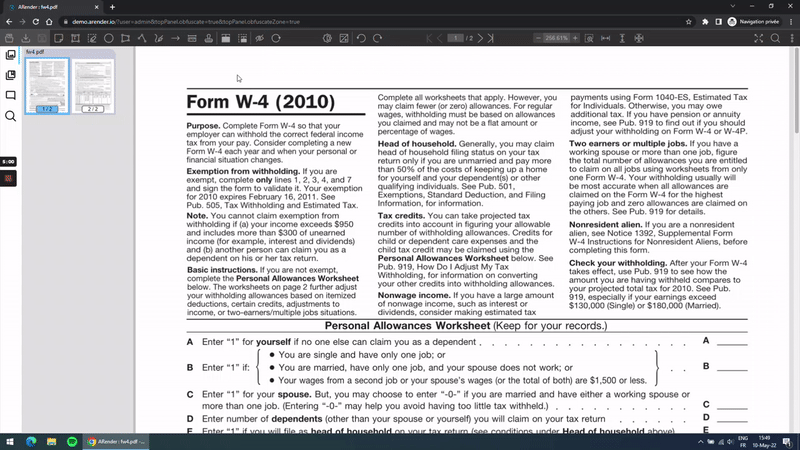Select the text box annotation tool
This screenshot has height=450, width=800.
click(75, 38)
